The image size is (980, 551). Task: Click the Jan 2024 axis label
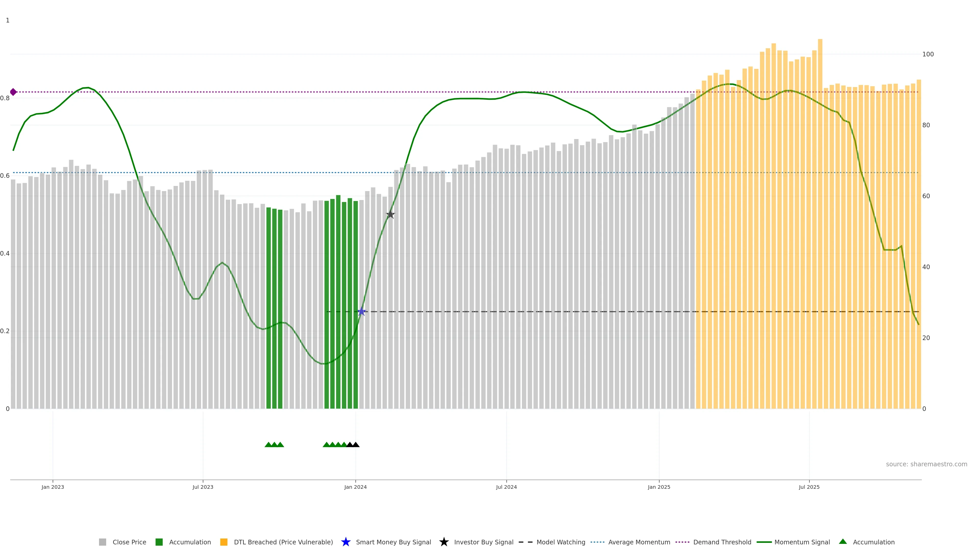355,487
